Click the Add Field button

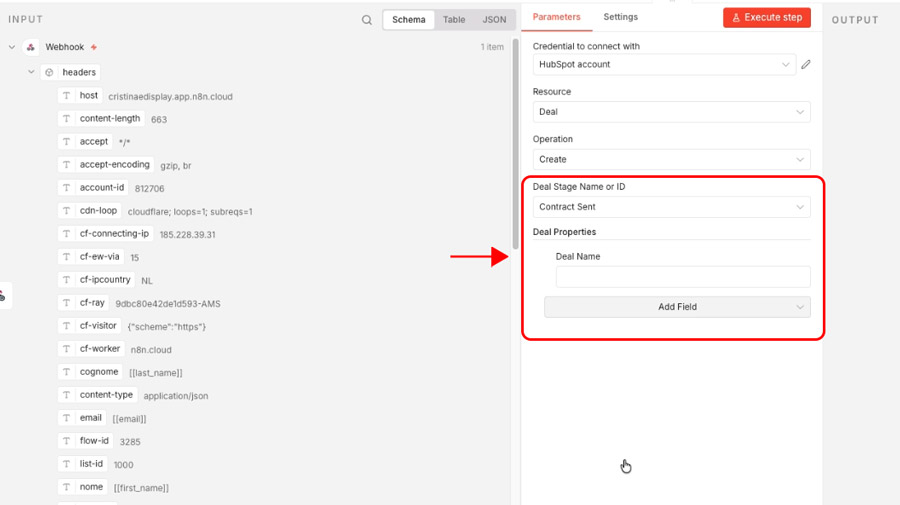click(x=677, y=307)
